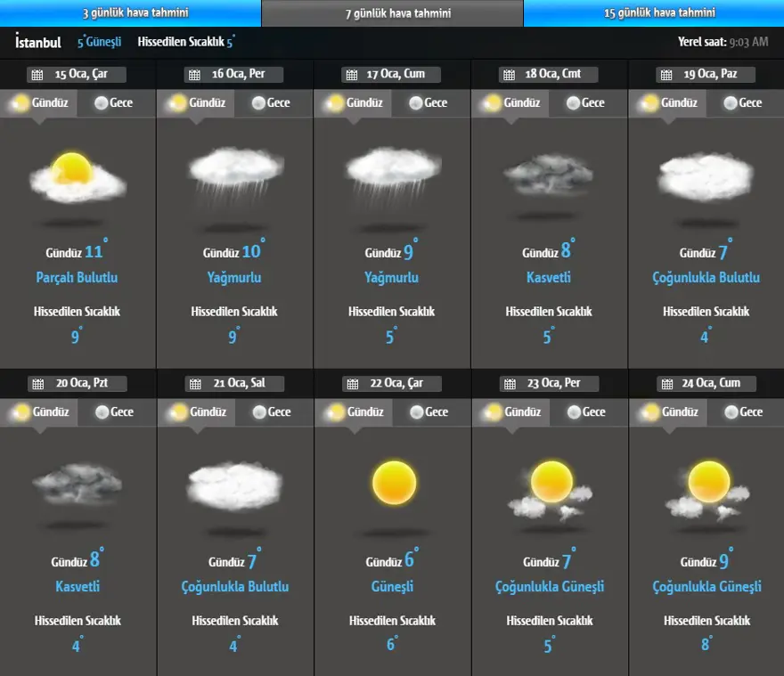The width and height of the screenshot is (784, 676).
Task: Click the mostly cloudy icon for 21 Oca
Action: tap(235, 485)
